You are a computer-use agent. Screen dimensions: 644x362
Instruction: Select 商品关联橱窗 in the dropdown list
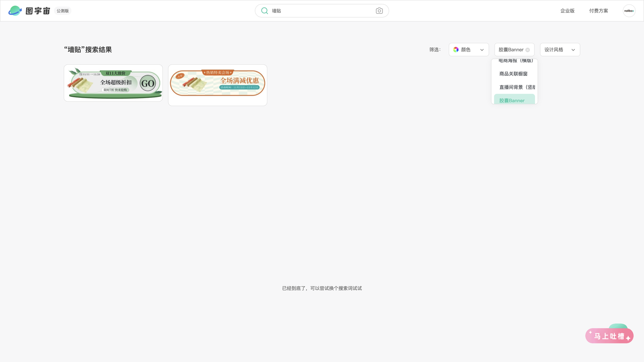tap(514, 74)
